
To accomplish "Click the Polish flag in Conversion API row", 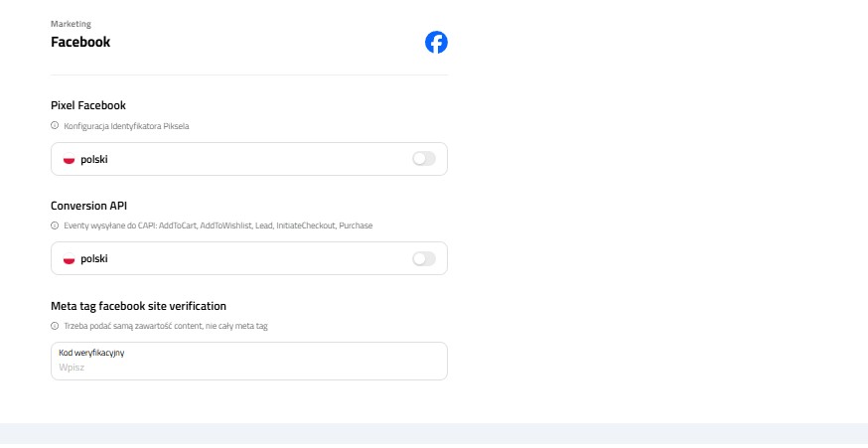I will click(x=70, y=259).
